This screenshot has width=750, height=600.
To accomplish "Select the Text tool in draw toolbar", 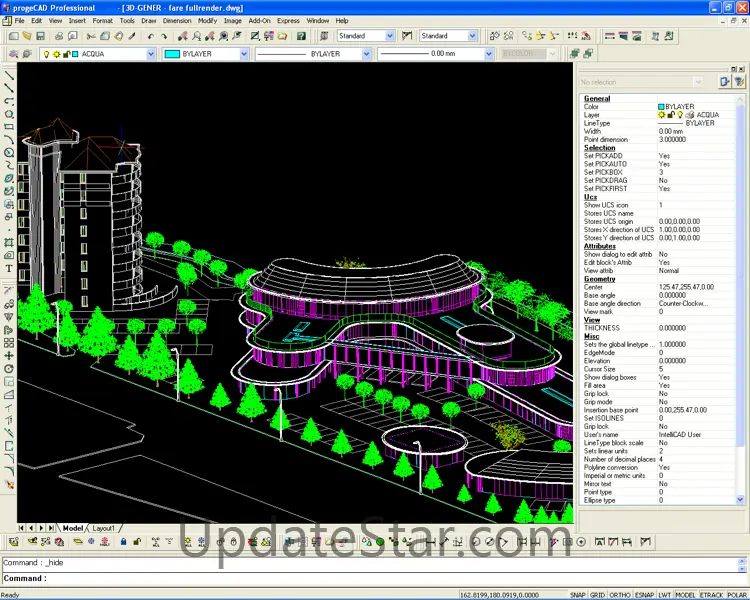I will click(x=9, y=268).
